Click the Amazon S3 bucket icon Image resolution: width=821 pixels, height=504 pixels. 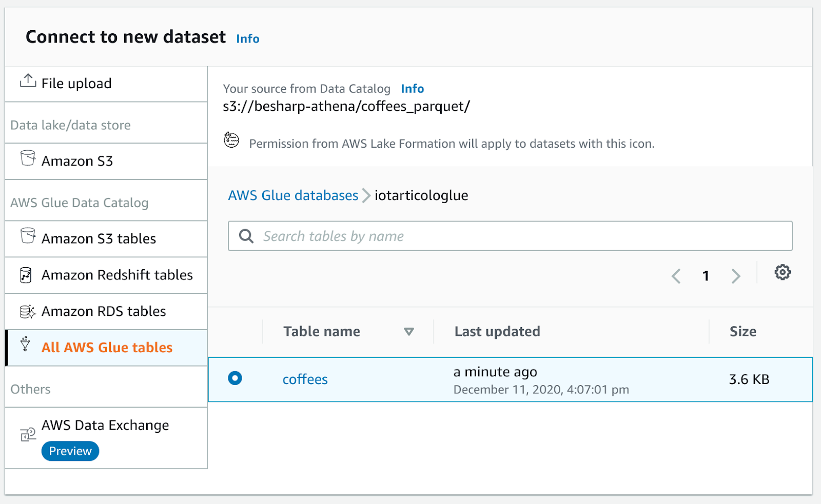pyautogui.click(x=28, y=158)
